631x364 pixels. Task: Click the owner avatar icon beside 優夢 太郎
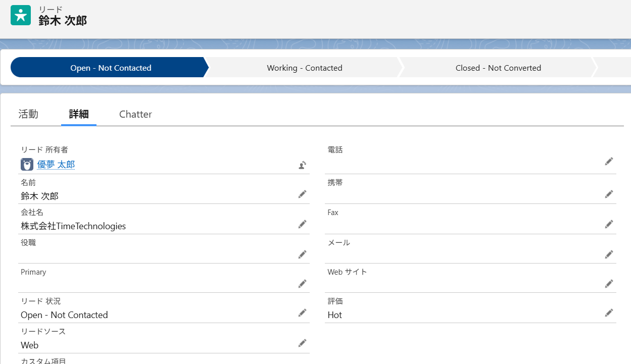tap(27, 165)
